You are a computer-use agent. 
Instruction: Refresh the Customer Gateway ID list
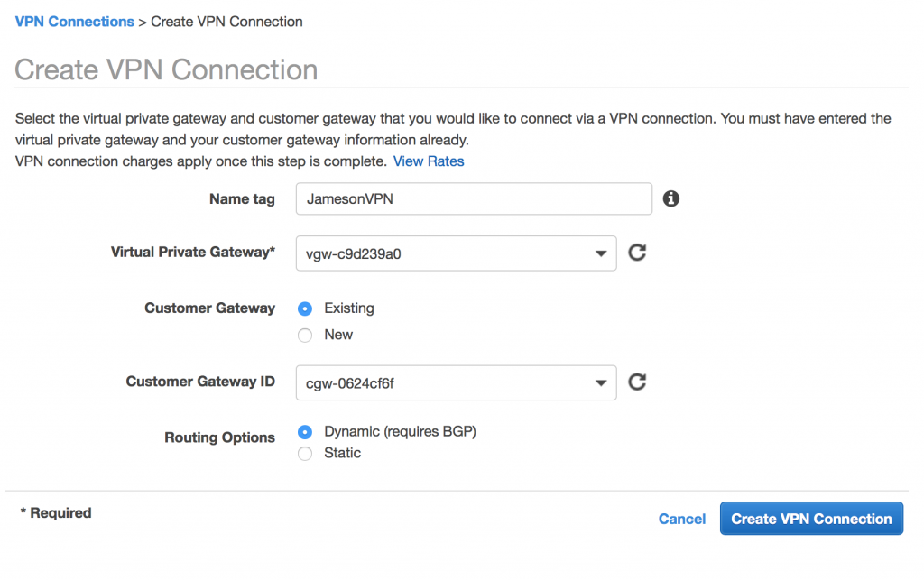pos(637,382)
